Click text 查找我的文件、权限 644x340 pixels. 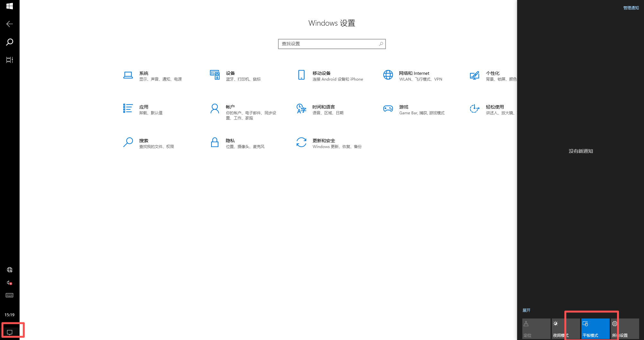click(157, 147)
